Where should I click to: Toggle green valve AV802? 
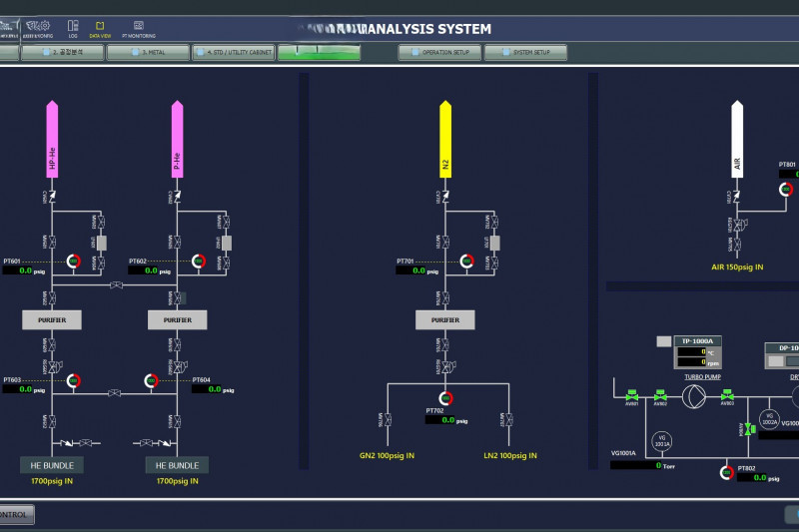(x=660, y=396)
